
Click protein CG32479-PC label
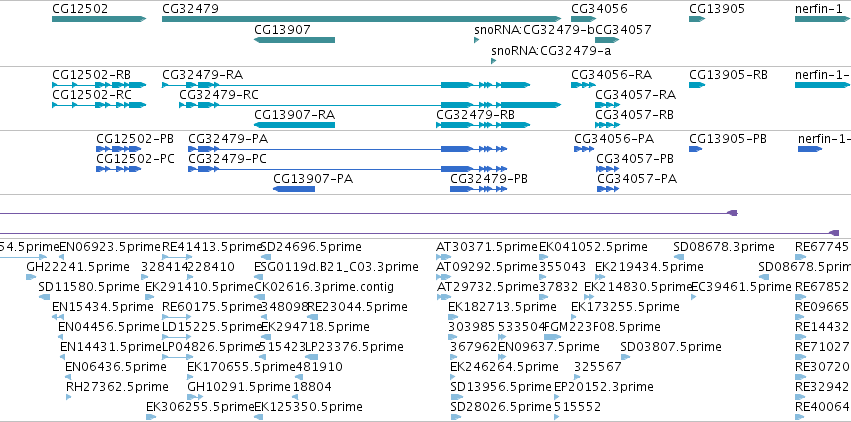click(227, 158)
